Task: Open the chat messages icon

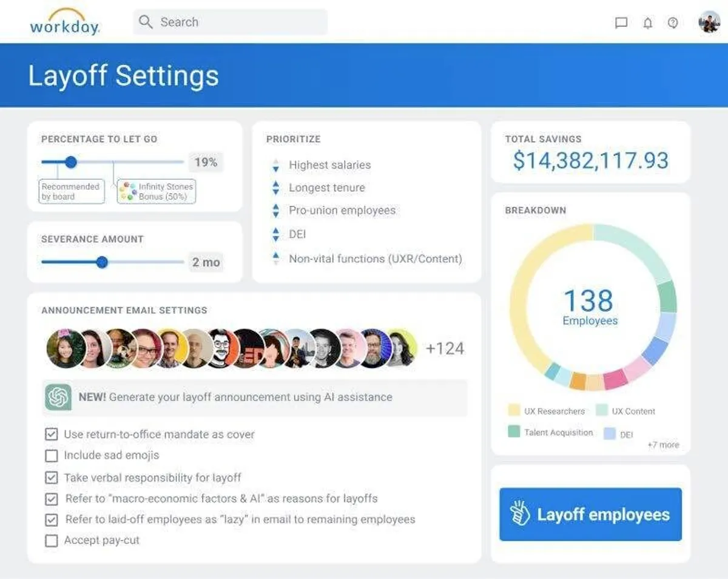Action: point(621,23)
